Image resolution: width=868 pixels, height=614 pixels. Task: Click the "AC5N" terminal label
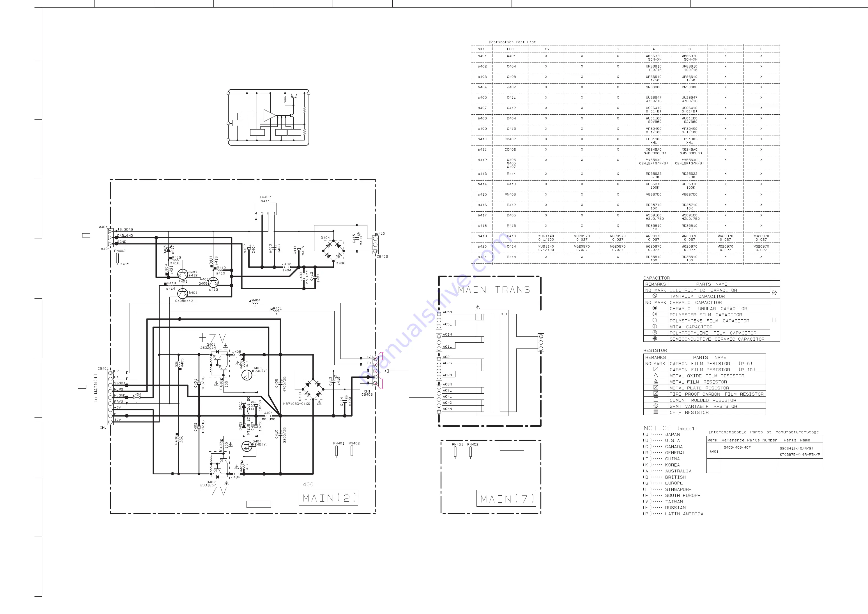point(447,312)
